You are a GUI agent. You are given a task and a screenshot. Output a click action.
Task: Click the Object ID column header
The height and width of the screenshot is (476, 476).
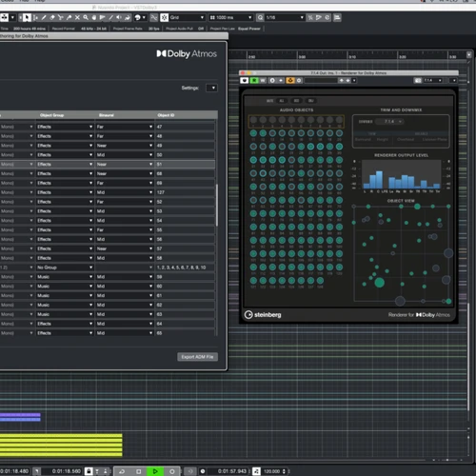tap(166, 115)
